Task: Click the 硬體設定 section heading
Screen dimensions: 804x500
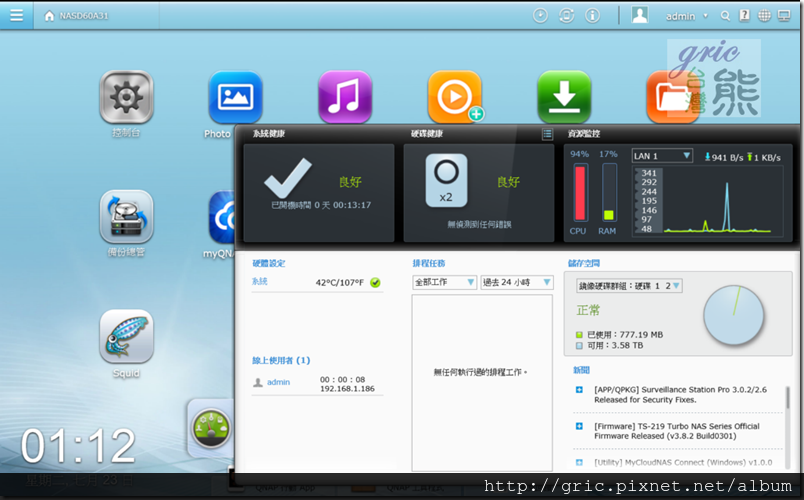Action: click(x=269, y=263)
